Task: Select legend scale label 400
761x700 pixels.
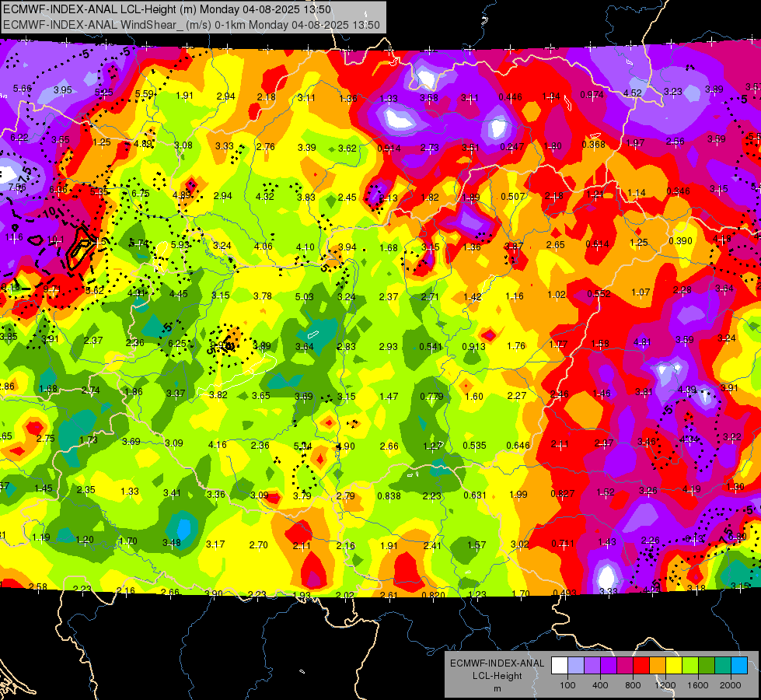Action: 600,685
